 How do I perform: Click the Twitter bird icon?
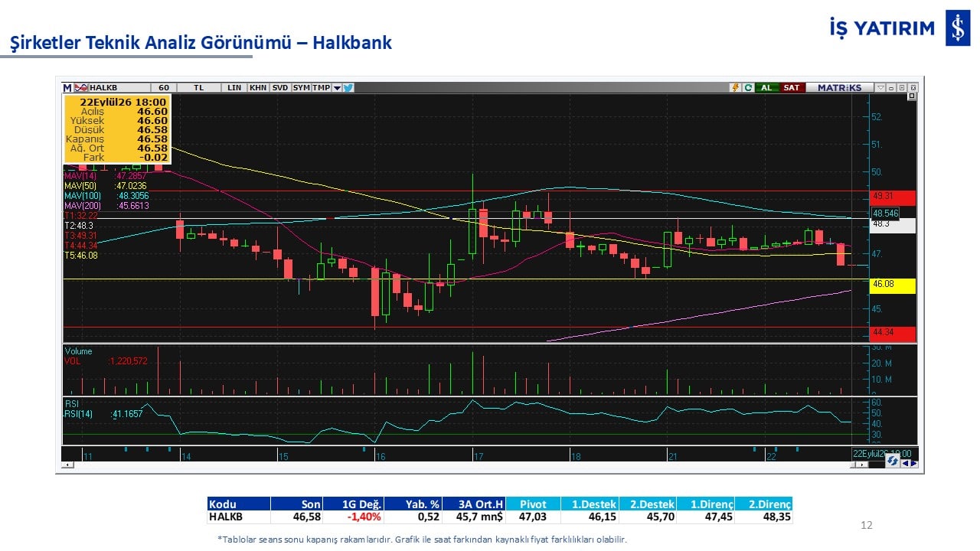tap(348, 87)
